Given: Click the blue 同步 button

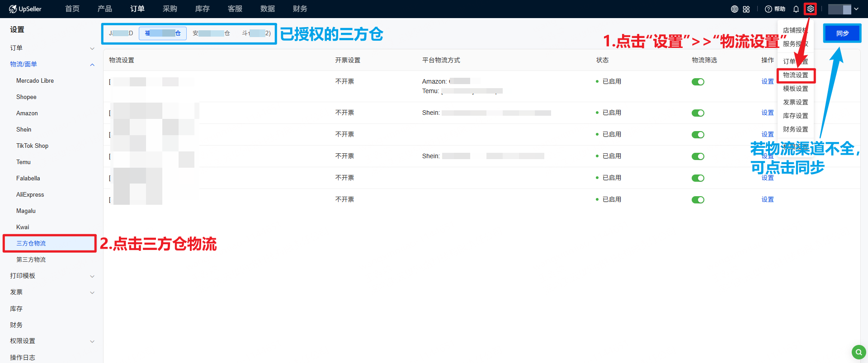Looking at the screenshot, I should coord(842,33).
